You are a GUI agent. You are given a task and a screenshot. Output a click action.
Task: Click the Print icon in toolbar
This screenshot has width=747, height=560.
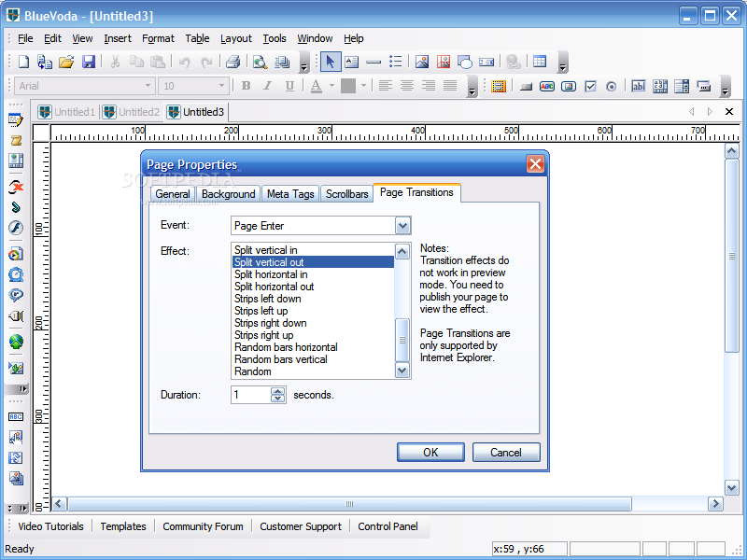pos(233,62)
